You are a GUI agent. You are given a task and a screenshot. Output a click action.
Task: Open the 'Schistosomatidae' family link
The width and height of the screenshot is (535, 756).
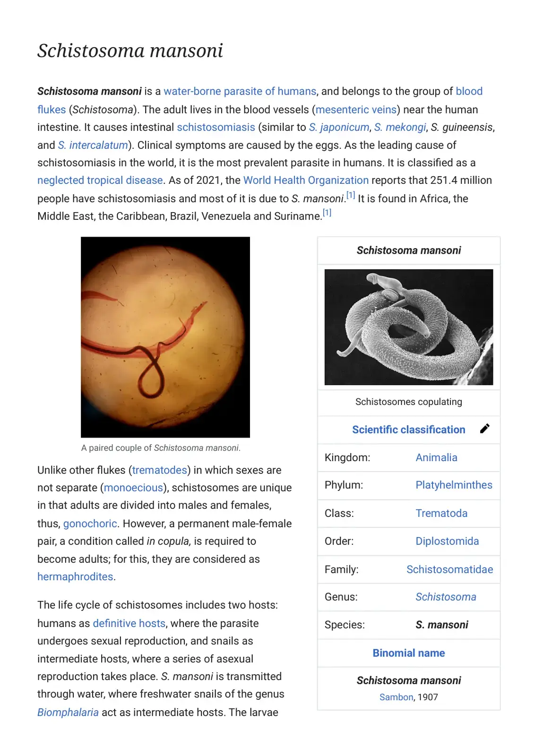(449, 569)
